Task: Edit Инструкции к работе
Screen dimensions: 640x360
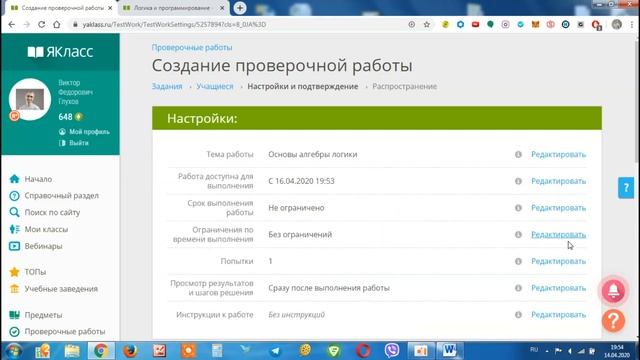Action: [x=558, y=315]
